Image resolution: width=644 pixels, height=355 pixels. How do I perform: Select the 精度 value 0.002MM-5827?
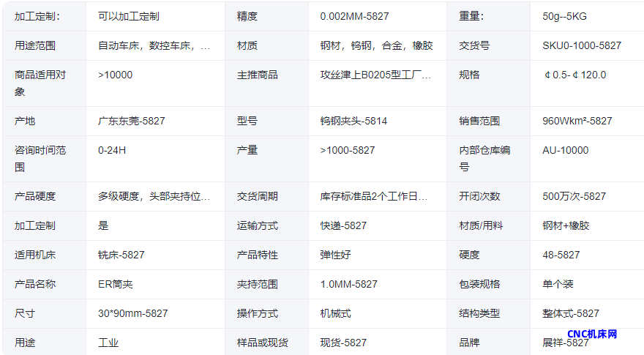coord(354,16)
